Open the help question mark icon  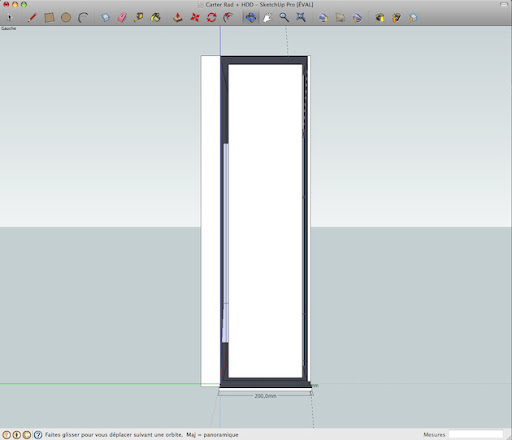click(38, 435)
